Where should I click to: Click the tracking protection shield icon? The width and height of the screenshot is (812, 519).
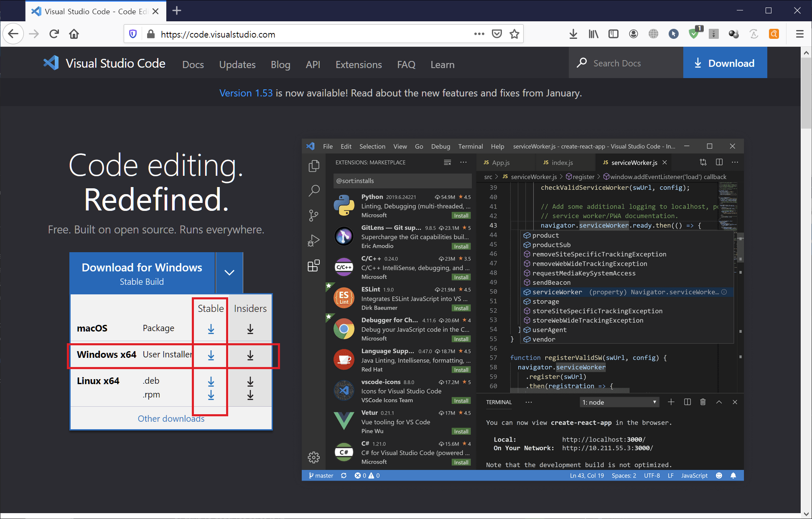pyautogui.click(x=133, y=34)
